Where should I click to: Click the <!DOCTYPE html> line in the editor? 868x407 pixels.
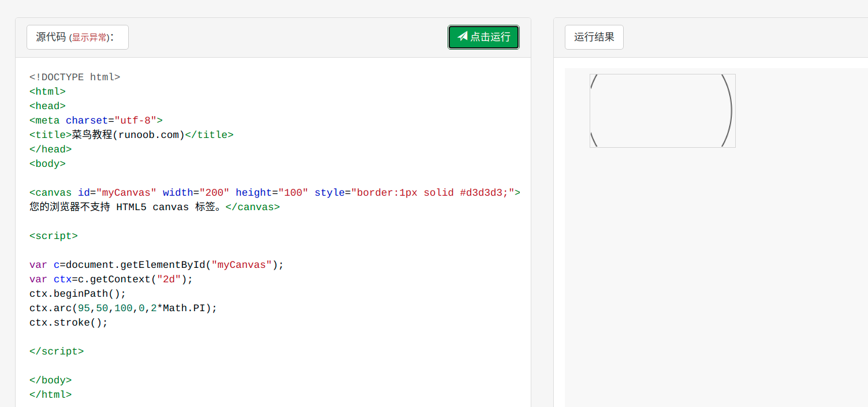tap(74, 77)
